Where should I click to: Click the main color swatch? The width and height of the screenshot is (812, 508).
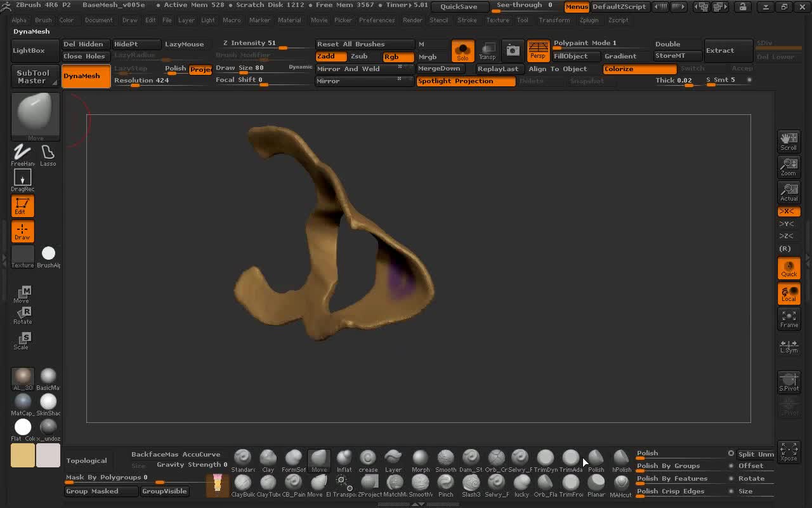click(22, 455)
